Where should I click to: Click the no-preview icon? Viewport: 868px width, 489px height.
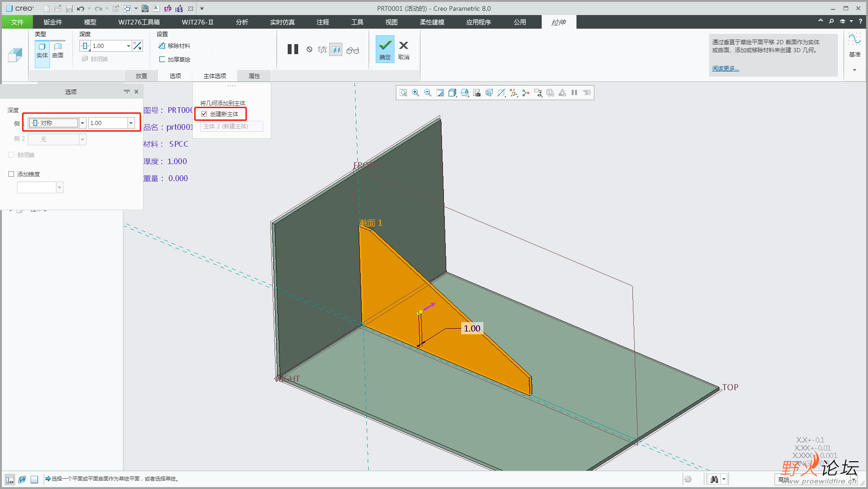coord(309,49)
